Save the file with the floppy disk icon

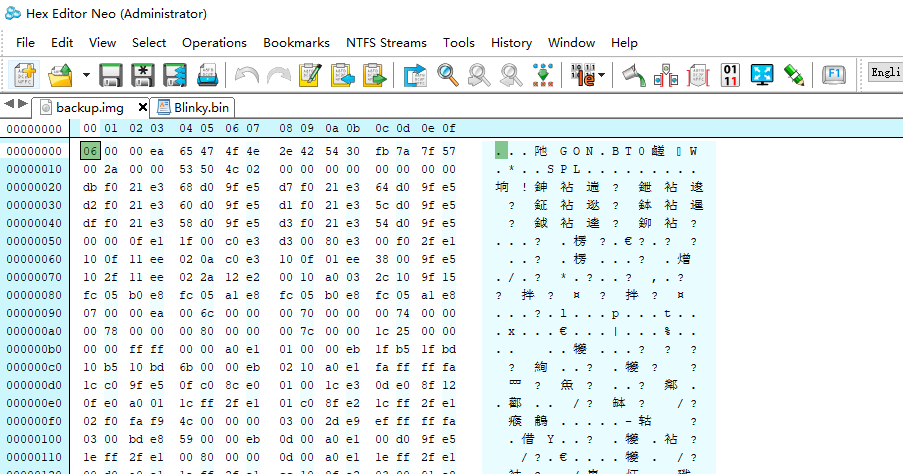click(x=111, y=75)
